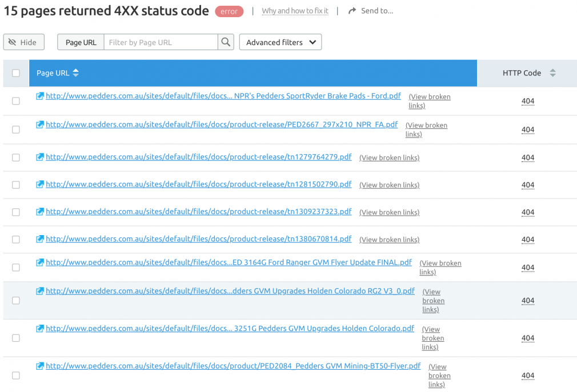The image size is (577, 392).
Task: Click external link icon for 3251G Pedders GVM row
Action: [x=40, y=329]
